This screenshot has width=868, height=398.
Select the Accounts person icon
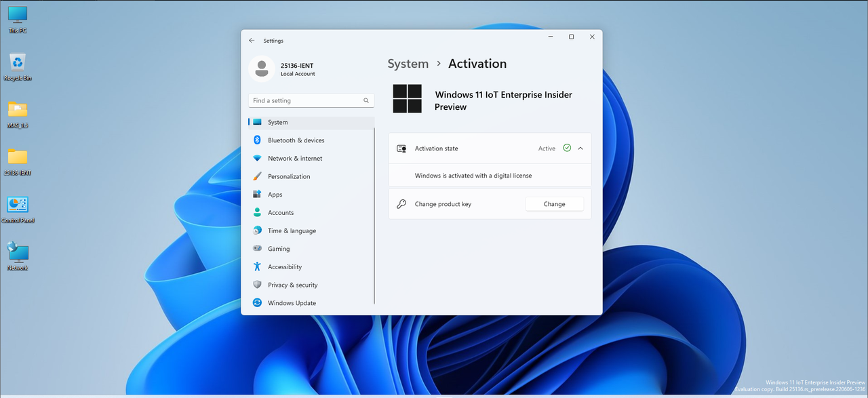click(257, 213)
